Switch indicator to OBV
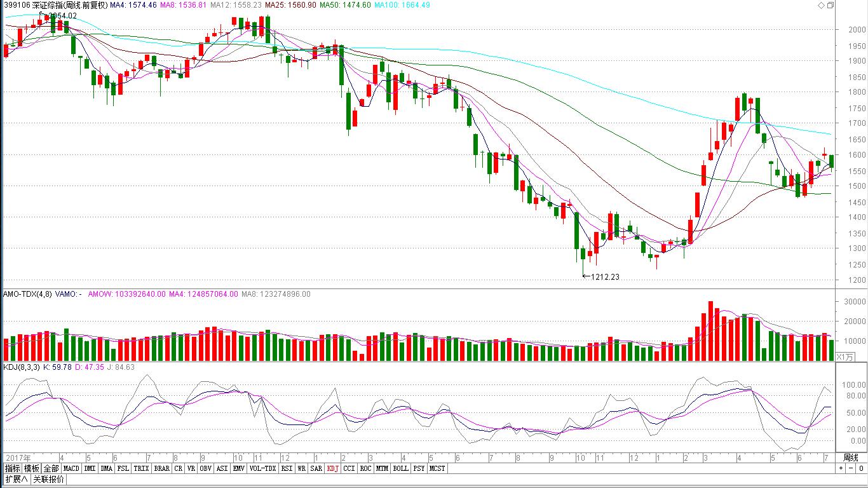This screenshot has height=488, width=868. [206, 468]
